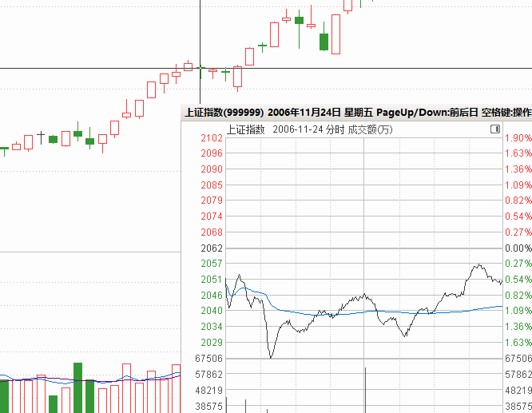The image size is (532, 413).
Task: Select the large green candle beside tall red candle
Action: pos(324,42)
